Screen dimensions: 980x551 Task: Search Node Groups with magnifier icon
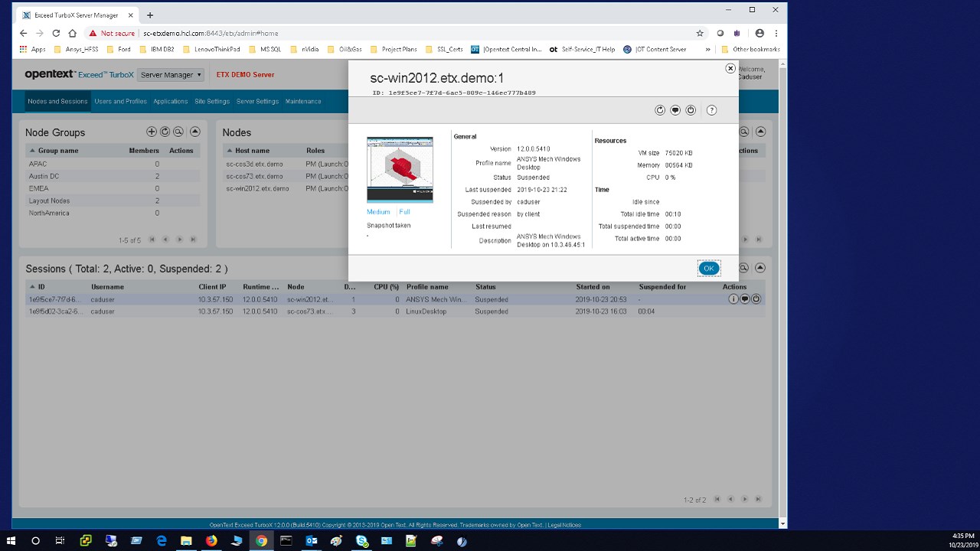click(x=178, y=132)
